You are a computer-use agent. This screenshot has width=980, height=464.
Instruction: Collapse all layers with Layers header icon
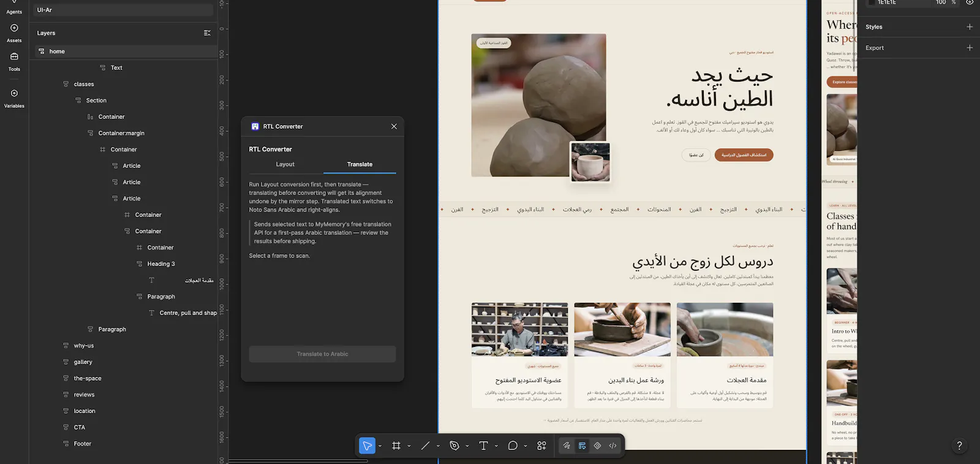(207, 33)
